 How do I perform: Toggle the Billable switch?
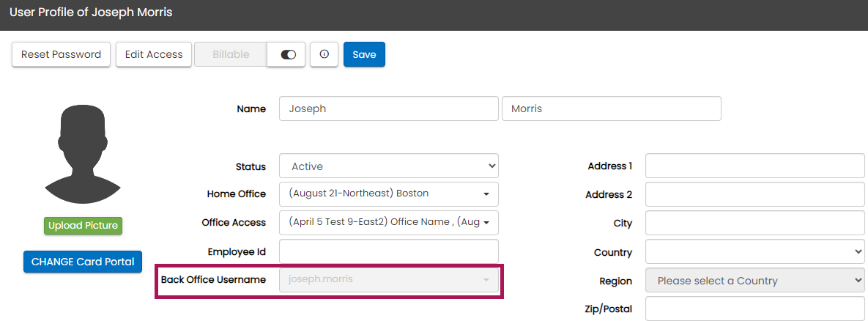286,54
